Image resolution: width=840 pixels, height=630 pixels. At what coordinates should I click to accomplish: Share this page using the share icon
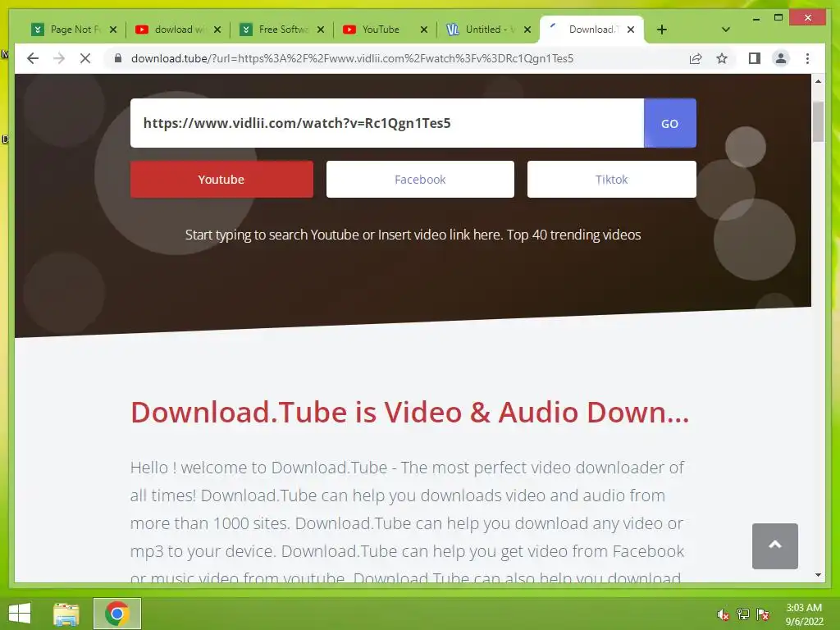(x=696, y=58)
